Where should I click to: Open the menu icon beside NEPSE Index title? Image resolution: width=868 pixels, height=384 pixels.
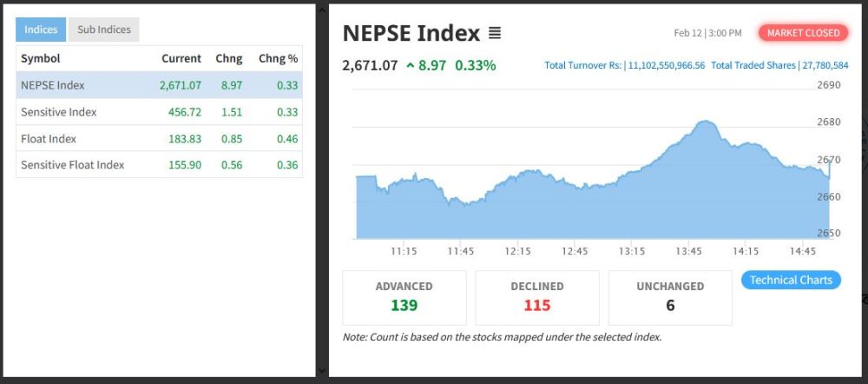(x=495, y=34)
